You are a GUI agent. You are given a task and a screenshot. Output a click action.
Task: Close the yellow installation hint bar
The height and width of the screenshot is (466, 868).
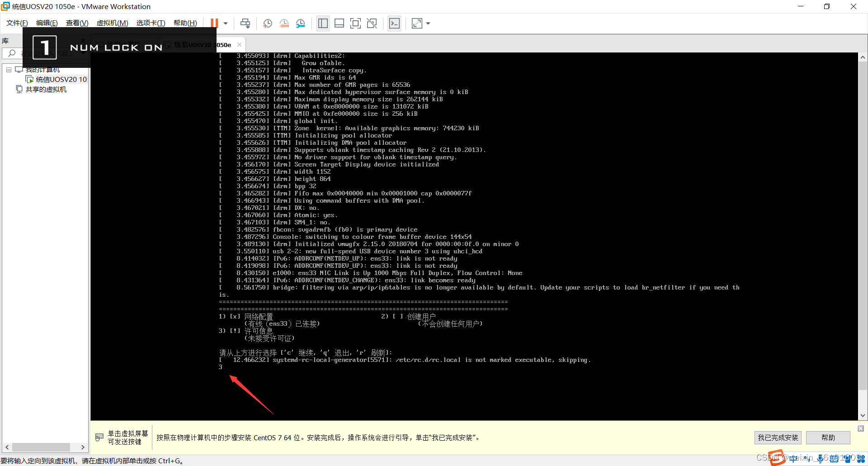click(861, 428)
